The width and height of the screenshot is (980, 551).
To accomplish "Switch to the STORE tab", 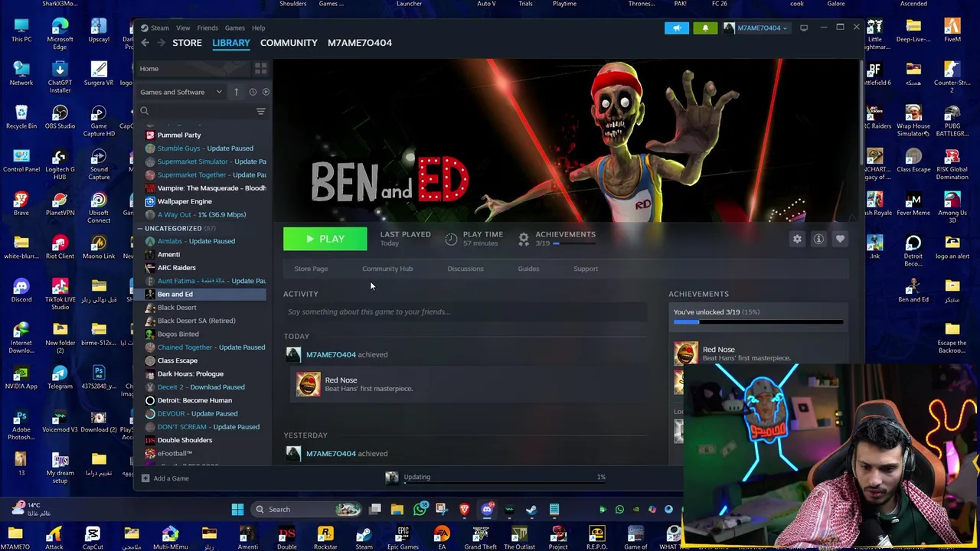I will [x=187, y=43].
